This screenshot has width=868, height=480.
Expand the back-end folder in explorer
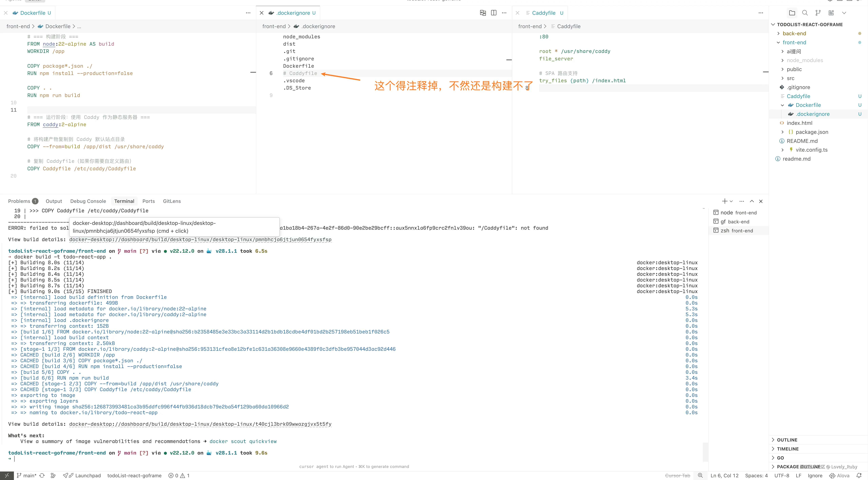point(794,33)
